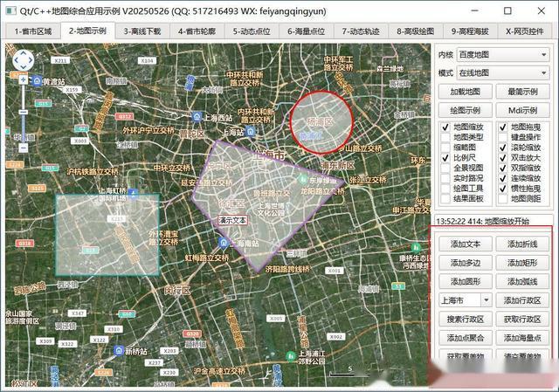Click the app icon in title bar
559x392 pixels.
pyautogui.click(x=11, y=10)
